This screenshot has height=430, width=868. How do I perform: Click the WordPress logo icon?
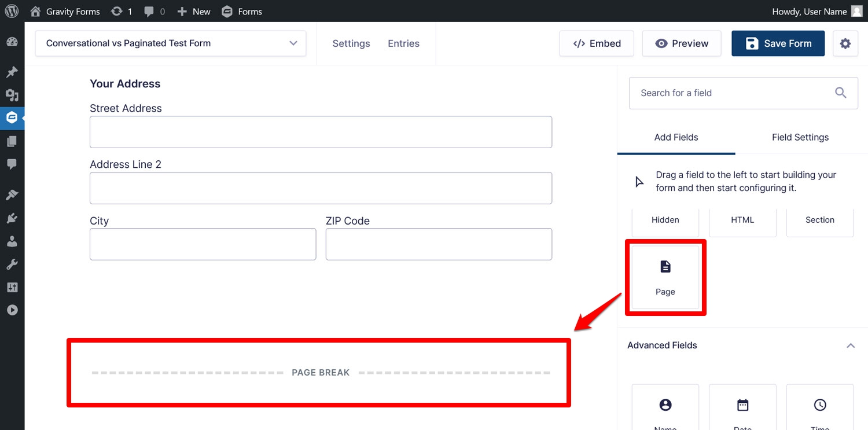12,11
